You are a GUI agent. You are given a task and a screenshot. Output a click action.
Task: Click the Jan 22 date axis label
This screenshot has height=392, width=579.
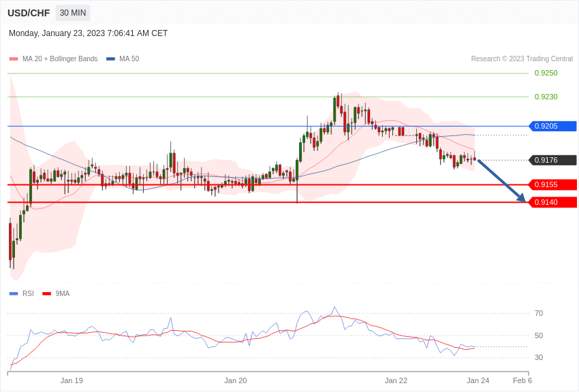pyautogui.click(x=396, y=380)
